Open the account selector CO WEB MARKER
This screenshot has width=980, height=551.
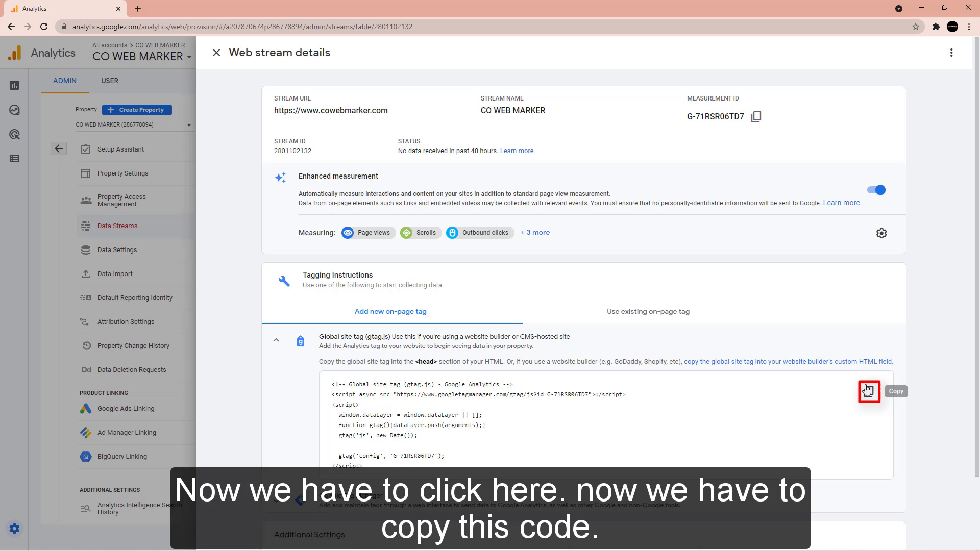[x=142, y=57]
